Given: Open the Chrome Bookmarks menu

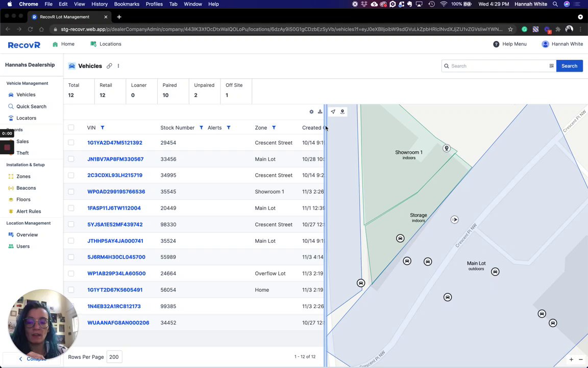Looking at the screenshot, I should point(127,4).
